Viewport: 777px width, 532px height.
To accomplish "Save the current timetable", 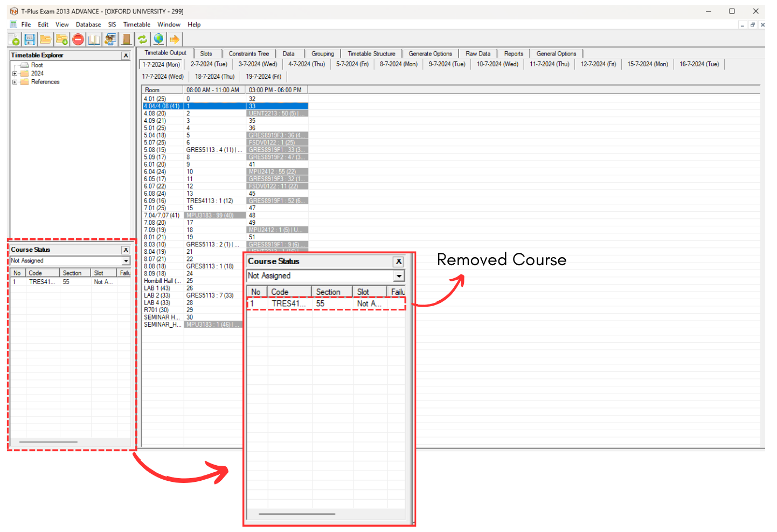I will point(30,39).
